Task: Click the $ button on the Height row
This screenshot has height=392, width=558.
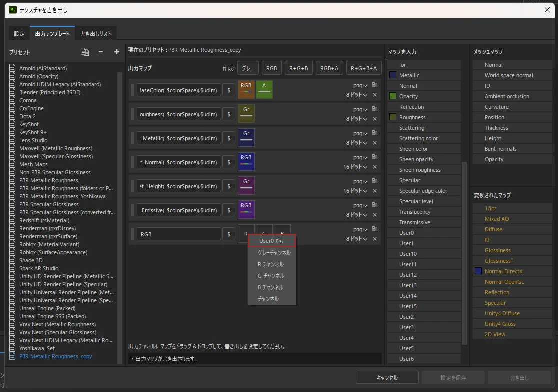Action: point(229,186)
